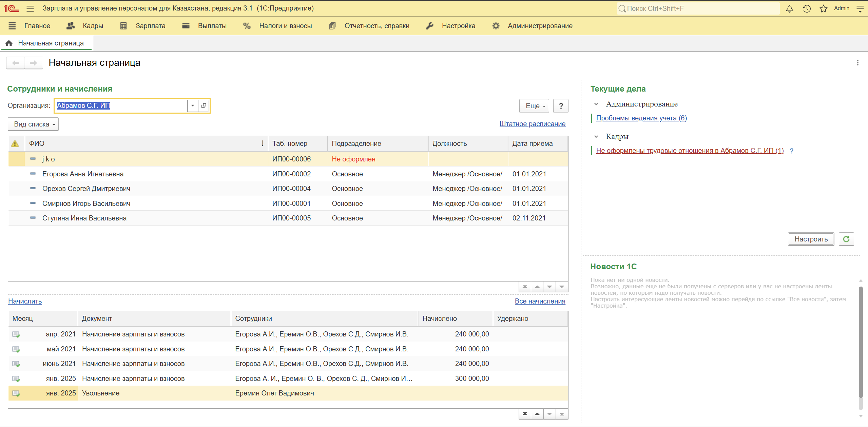The image size is (868, 427).
Task: Click the Настроить button
Action: 811,239
